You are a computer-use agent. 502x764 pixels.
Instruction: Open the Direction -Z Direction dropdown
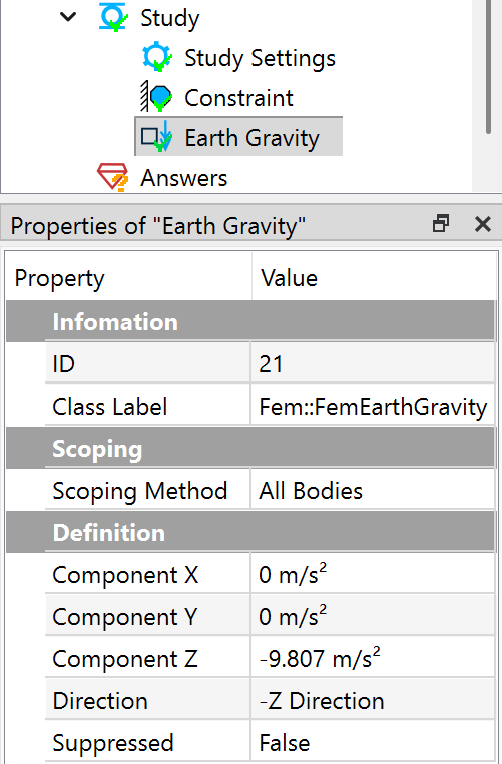coord(372,701)
